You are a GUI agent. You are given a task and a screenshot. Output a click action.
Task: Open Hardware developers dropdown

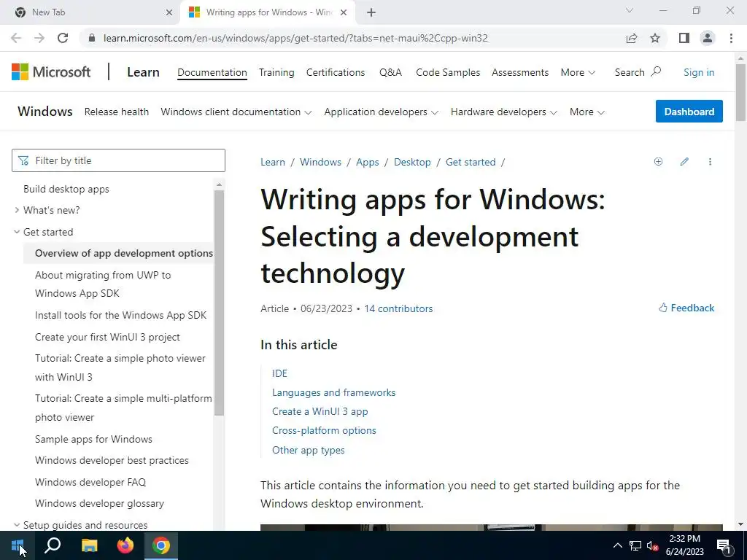(503, 112)
